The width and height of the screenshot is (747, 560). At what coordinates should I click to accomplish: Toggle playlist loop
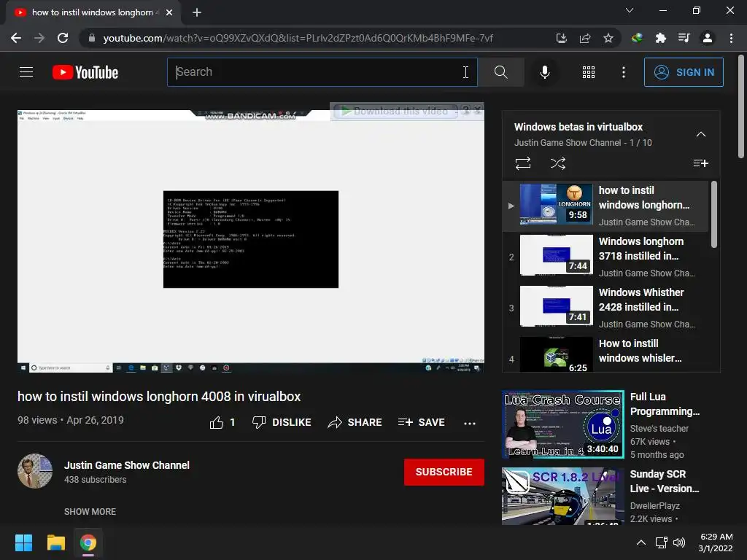pos(522,163)
